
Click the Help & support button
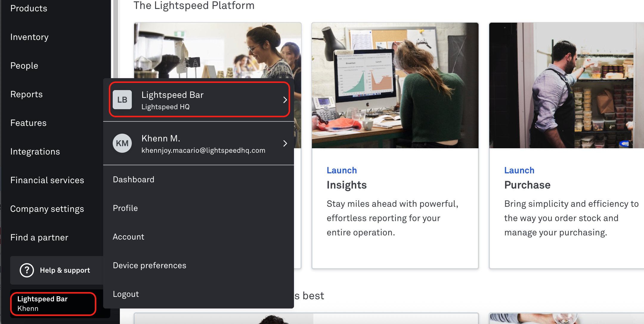tap(57, 270)
